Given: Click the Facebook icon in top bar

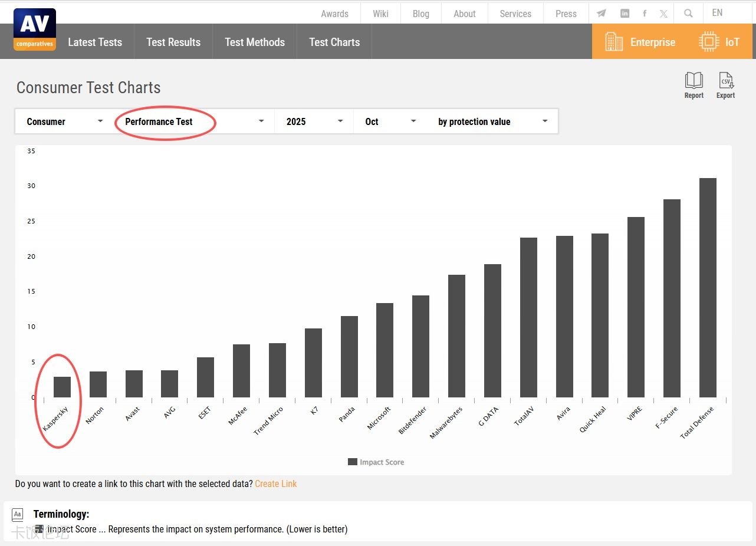Looking at the screenshot, I should click(645, 14).
